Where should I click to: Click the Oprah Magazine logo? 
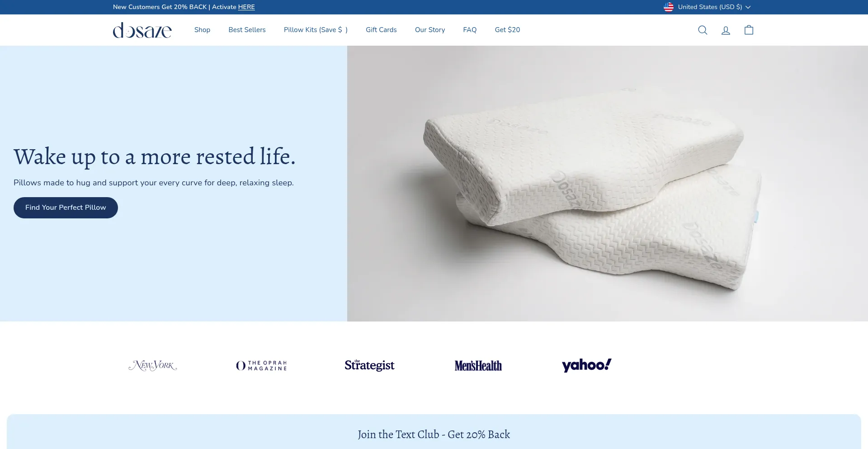261,365
